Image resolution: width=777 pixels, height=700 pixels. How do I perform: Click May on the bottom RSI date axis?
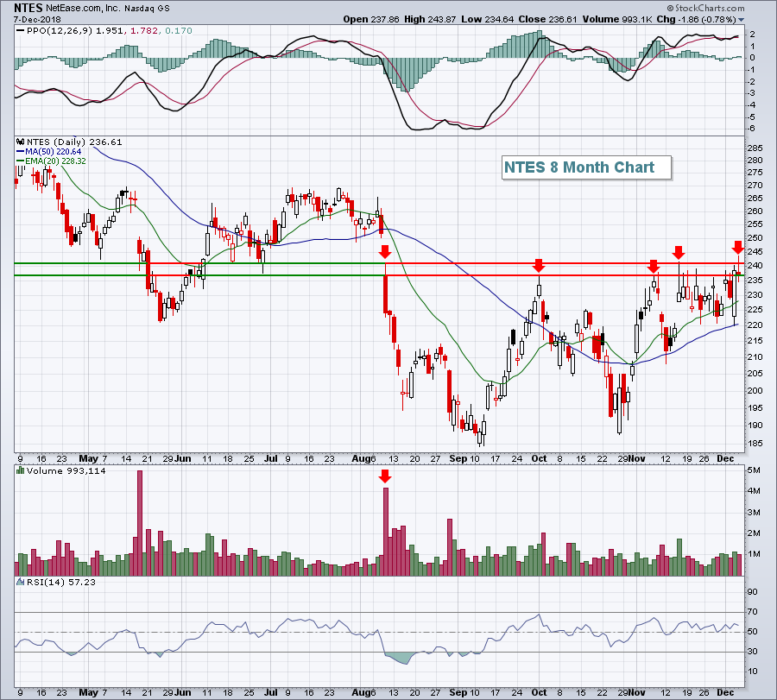tap(88, 692)
